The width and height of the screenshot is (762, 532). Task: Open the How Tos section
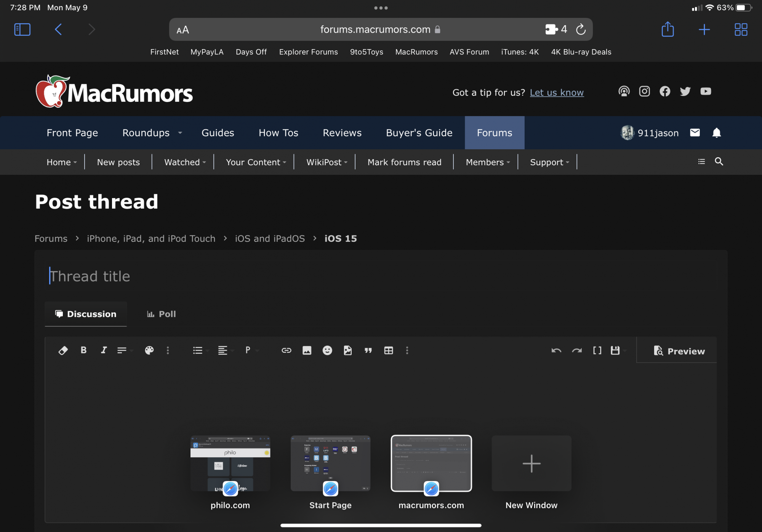click(279, 133)
